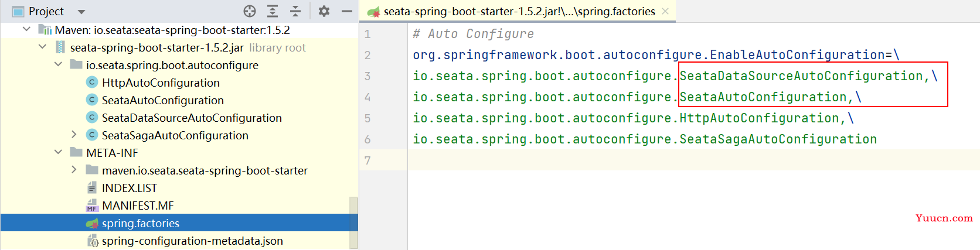Image resolution: width=980 pixels, height=250 pixels.
Task: Select spring-configuration-metadata.json file
Action: click(x=192, y=241)
